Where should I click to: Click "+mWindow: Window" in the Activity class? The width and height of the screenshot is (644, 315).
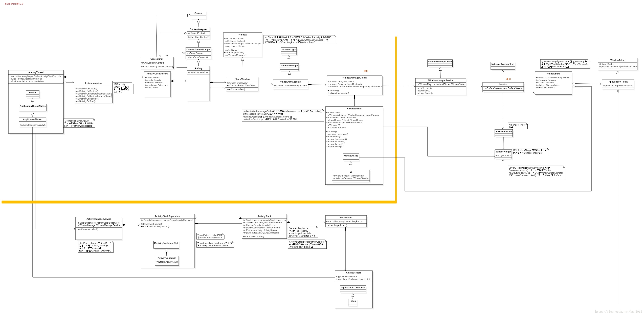tap(198, 72)
